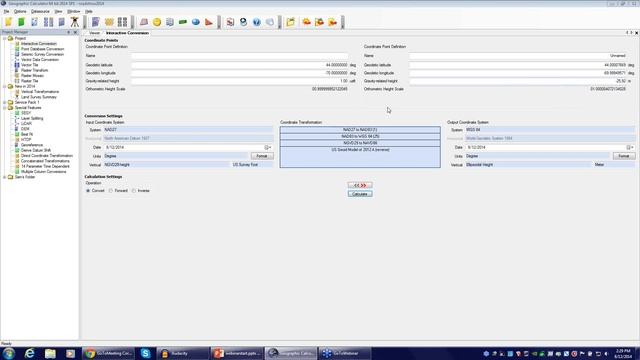Click the Calculate button
The width and height of the screenshot is (640, 360).
[360, 194]
